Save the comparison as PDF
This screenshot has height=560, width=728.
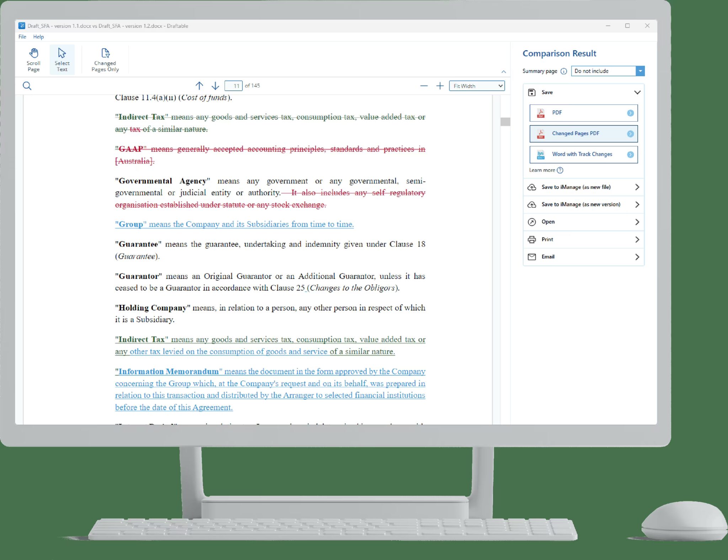tap(583, 113)
